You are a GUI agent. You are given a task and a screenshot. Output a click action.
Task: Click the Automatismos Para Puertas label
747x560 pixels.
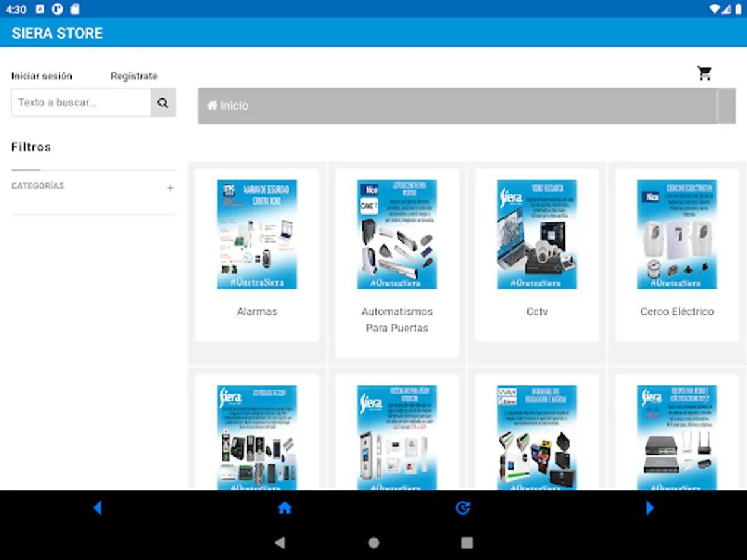[x=397, y=320]
